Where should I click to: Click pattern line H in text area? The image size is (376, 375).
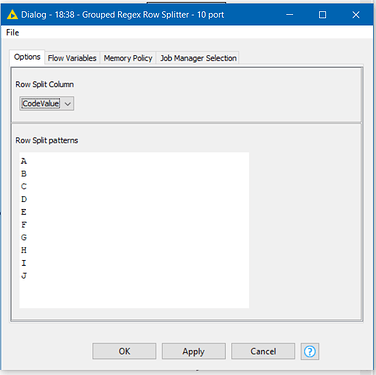(24, 250)
